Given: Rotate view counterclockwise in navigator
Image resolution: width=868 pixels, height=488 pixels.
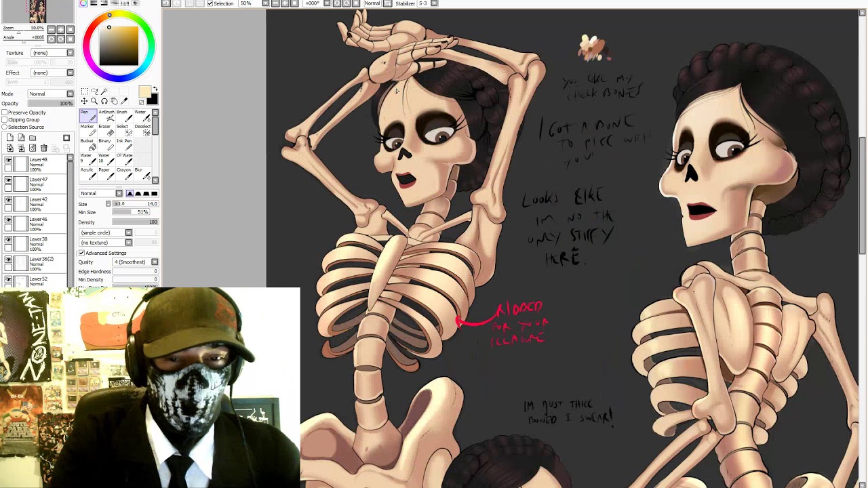Looking at the screenshot, I should pyautogui.click(x=52, y=39).
